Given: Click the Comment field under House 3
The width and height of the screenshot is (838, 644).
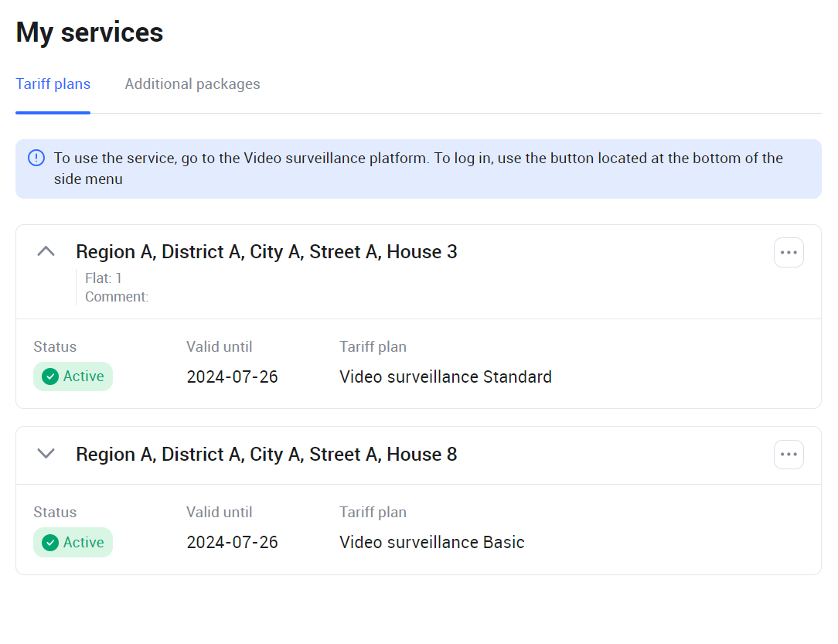Looking at the screenshot, I should (117, 297).
